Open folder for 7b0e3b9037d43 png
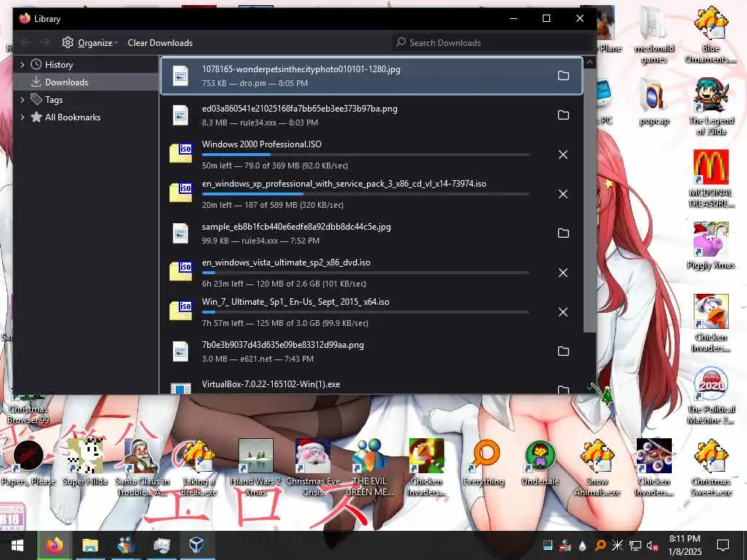The width and height of the screenshot is (747, 560). point(563,351)
